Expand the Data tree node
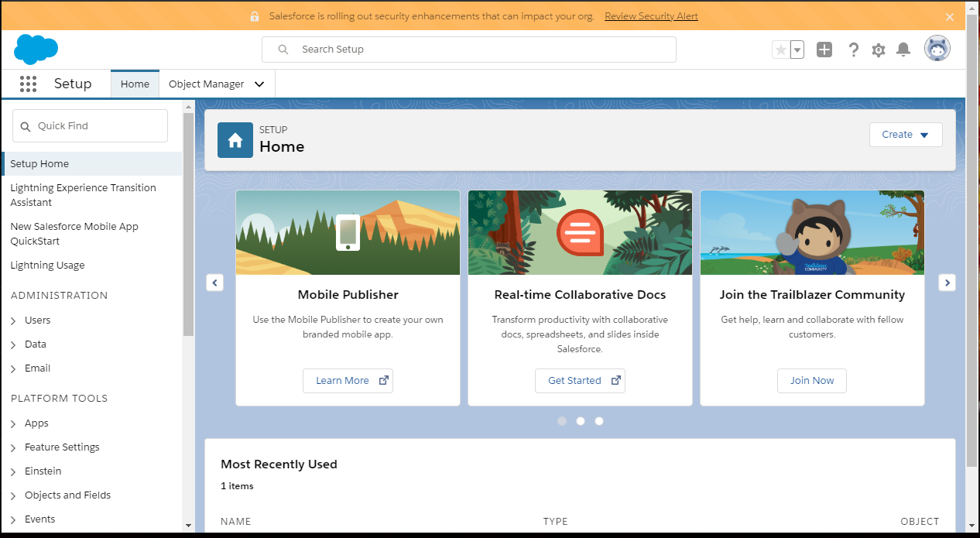Screen dimensions: 980x538 tap(13, 344)
